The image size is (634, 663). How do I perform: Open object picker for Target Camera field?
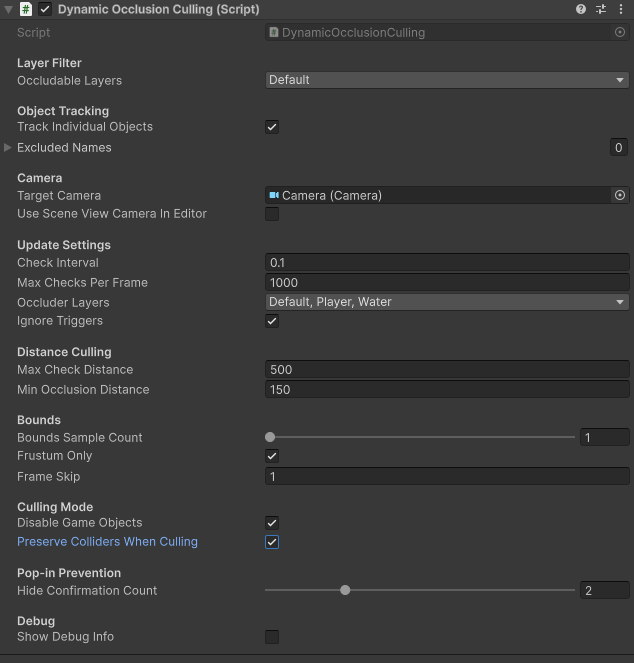click(620, 196)
